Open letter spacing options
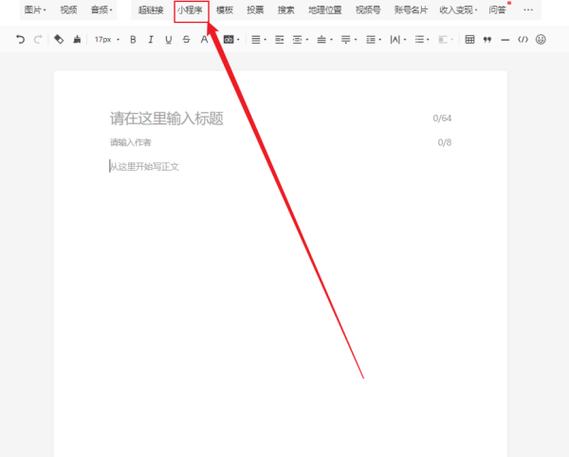The height and width of the screenshot is (457, 569). click(398, 40)
